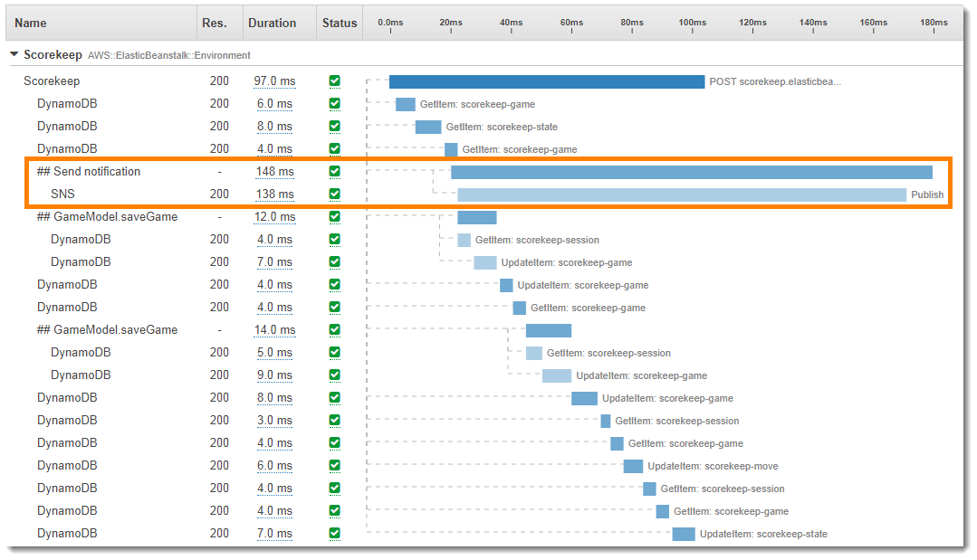
Task: Click the status check on UpdateItem scorekeep-move row
Action: coord(334,465)
